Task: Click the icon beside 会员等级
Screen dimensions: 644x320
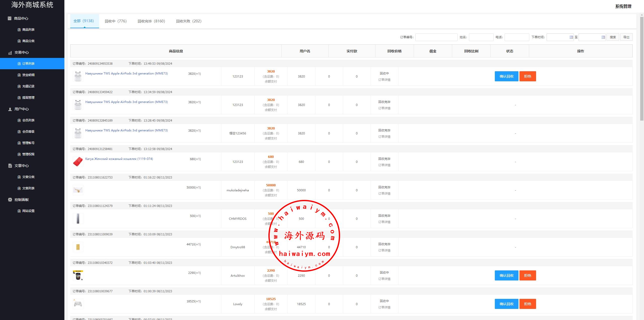Action: point(19,132)
